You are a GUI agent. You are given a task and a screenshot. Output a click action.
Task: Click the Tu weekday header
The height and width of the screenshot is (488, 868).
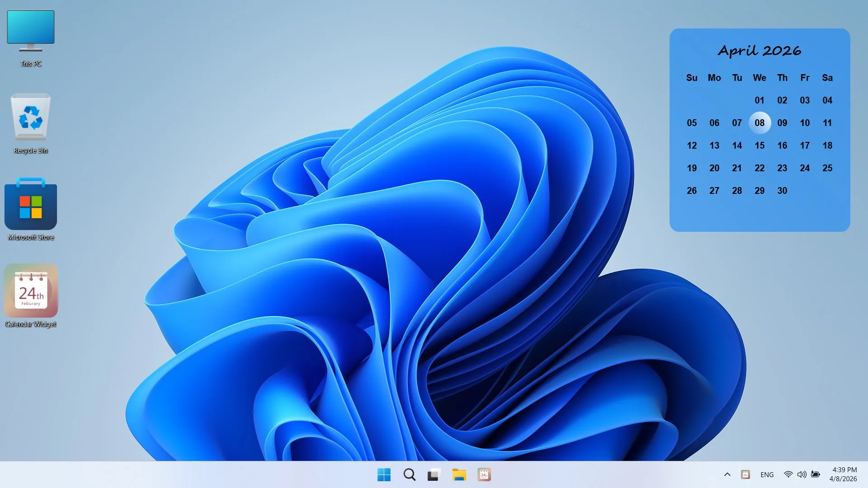737,78
